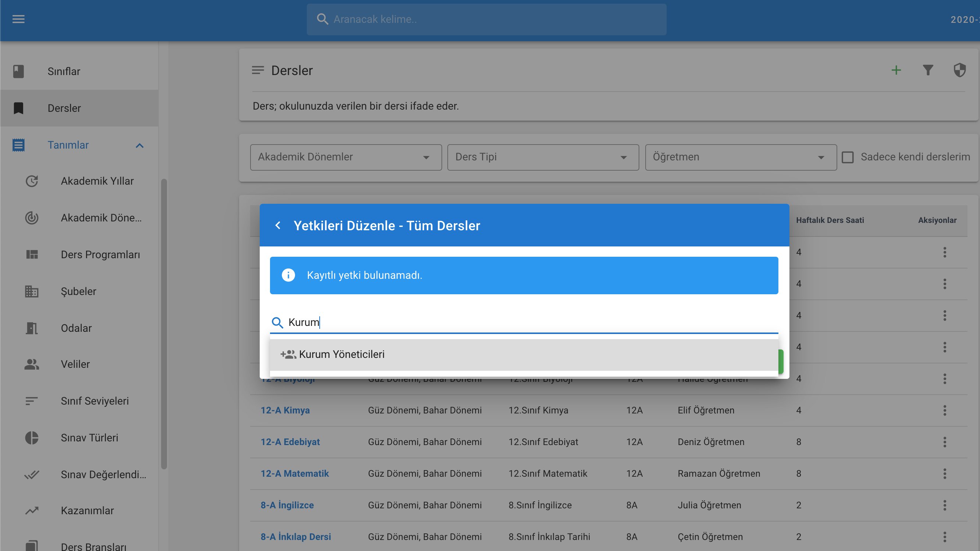The image size is (980, 551).
Task: Click the Sınav Değerlendirme double-check icon
Action: [x=32, y=474]
